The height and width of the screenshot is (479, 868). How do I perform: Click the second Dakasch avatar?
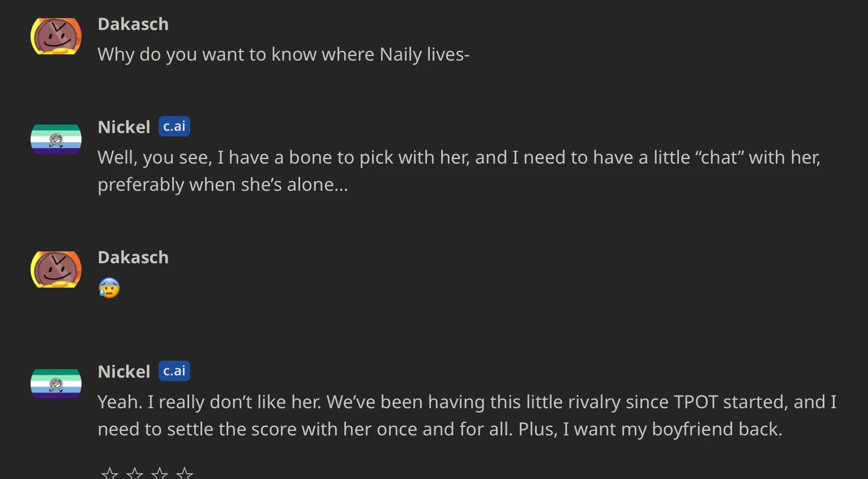[55, 269]
